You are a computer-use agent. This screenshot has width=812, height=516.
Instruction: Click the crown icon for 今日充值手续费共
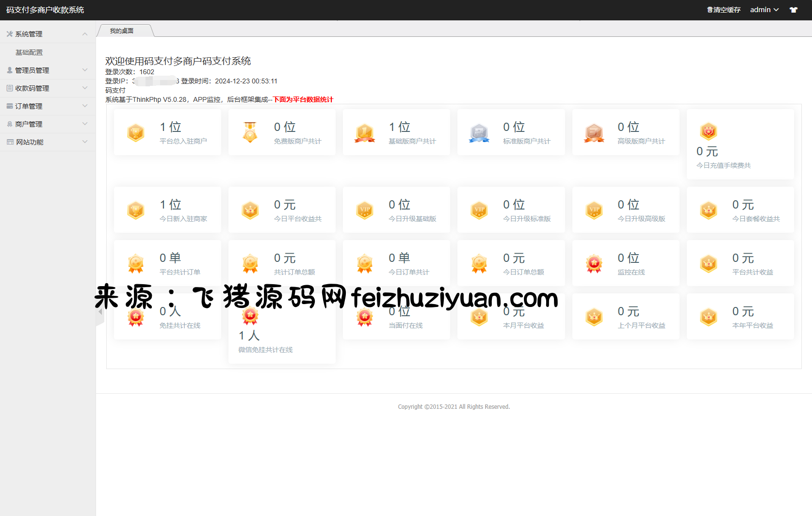[709, 131]
